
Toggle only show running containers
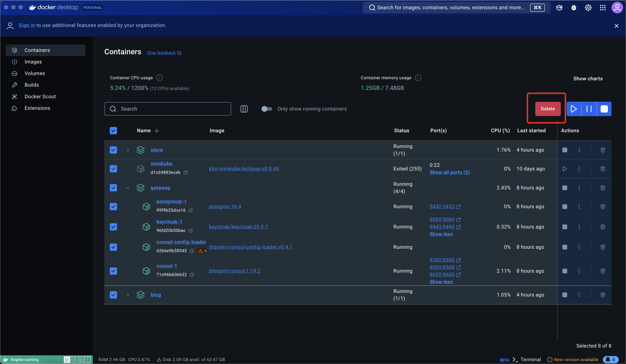pyautogui.click(x=267, y=109)
